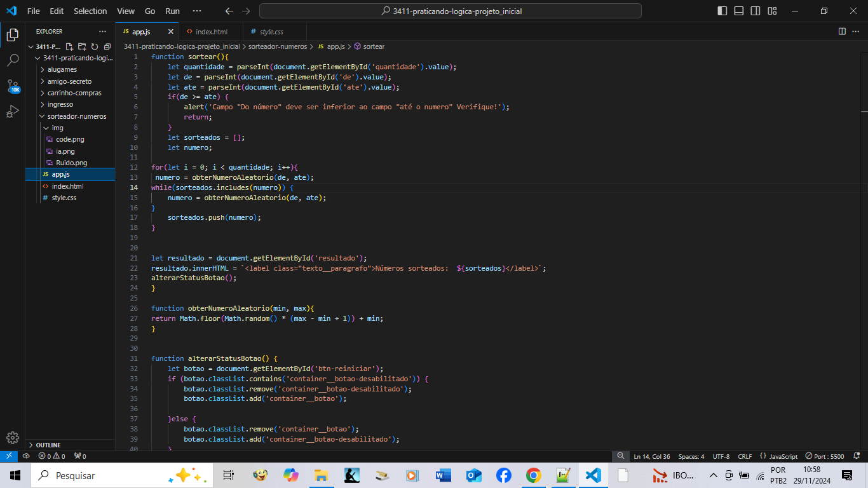This screenshot has width=868, height=488.
Task: Toggle the bottom panel visibility
Action: click(x=739, y=11)
